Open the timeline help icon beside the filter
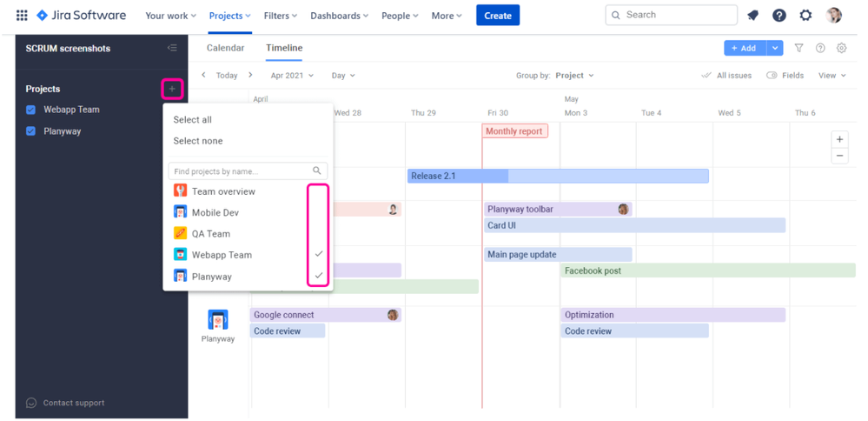868x421 pixels. click(x=820, y=48)
